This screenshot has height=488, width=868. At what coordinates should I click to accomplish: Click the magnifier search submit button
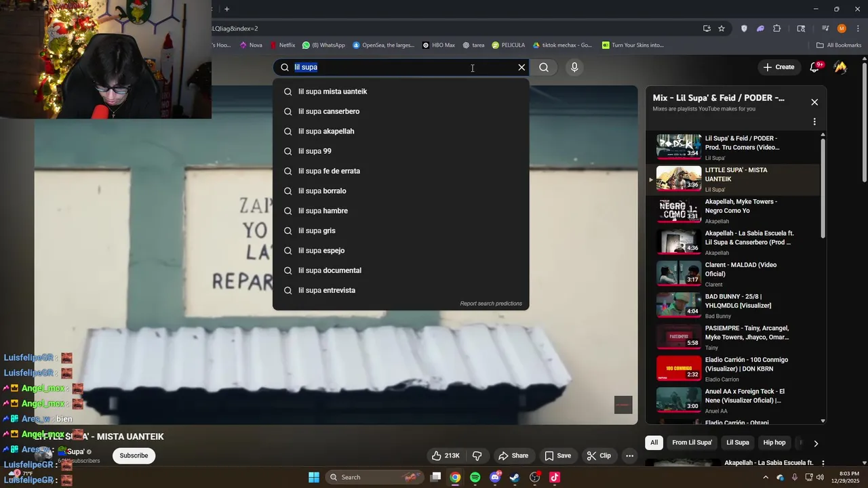click(544, 67)
